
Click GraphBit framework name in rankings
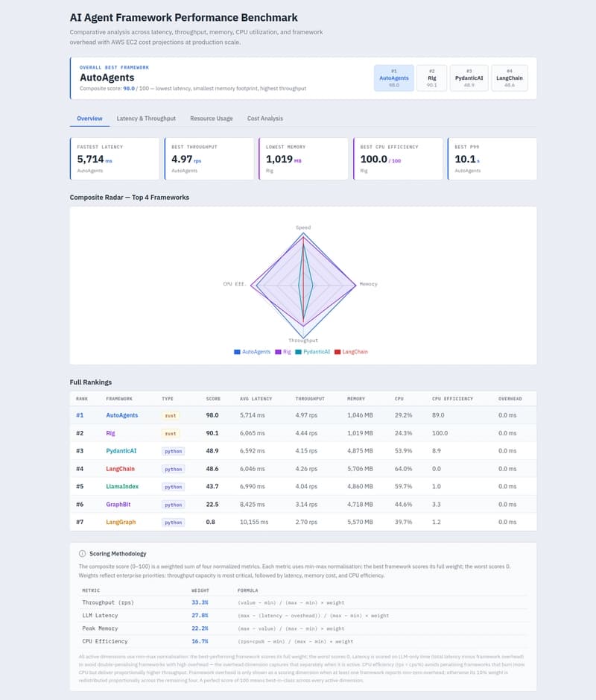click(x=119, y=505)
